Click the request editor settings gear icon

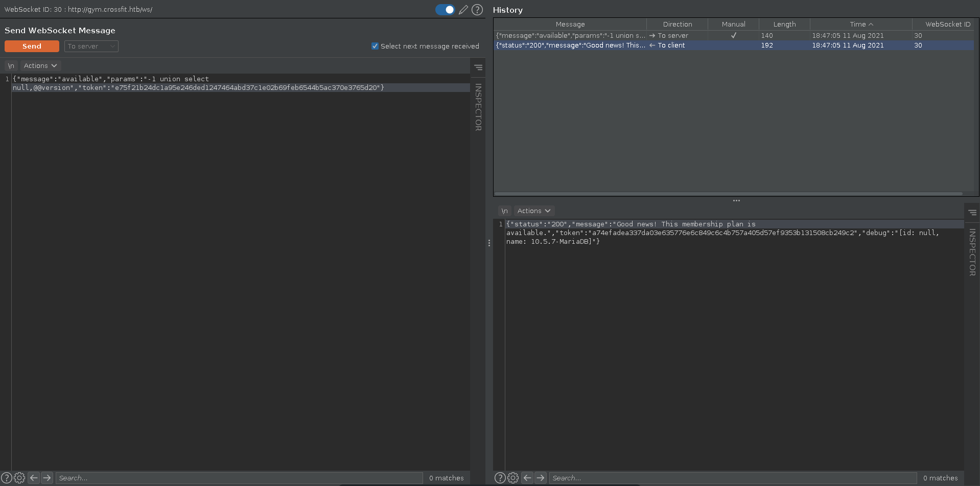[x=19, y=478]
